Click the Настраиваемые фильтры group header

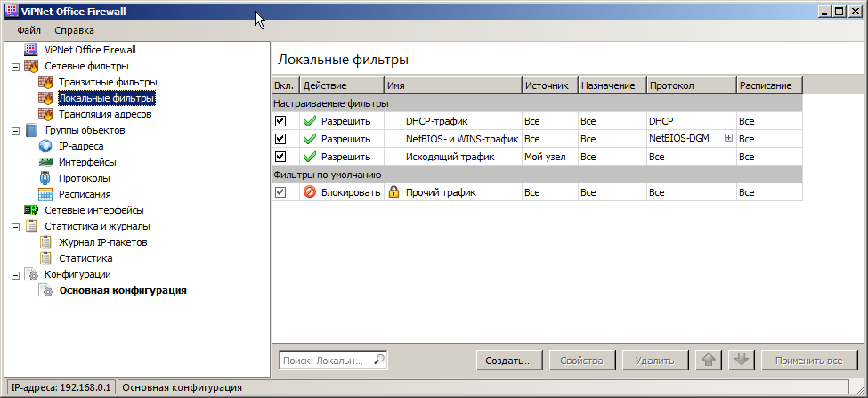(x=537, y=103)
